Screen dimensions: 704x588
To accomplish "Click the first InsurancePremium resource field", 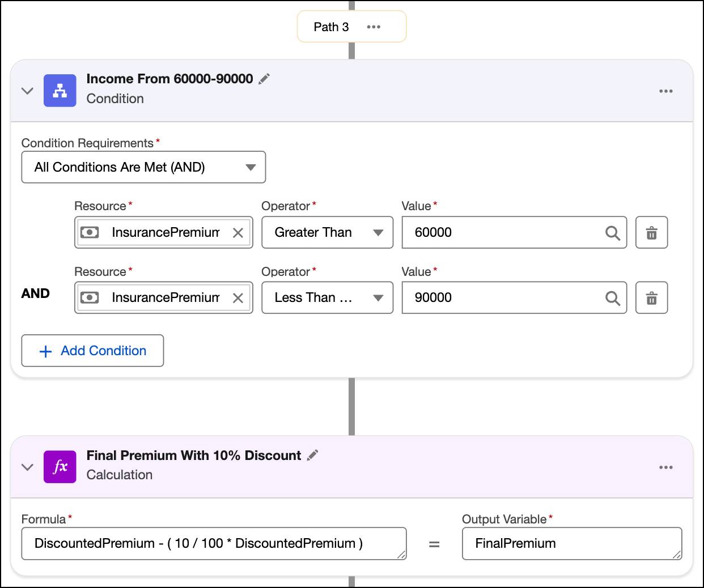I will (x=164, y=232).
